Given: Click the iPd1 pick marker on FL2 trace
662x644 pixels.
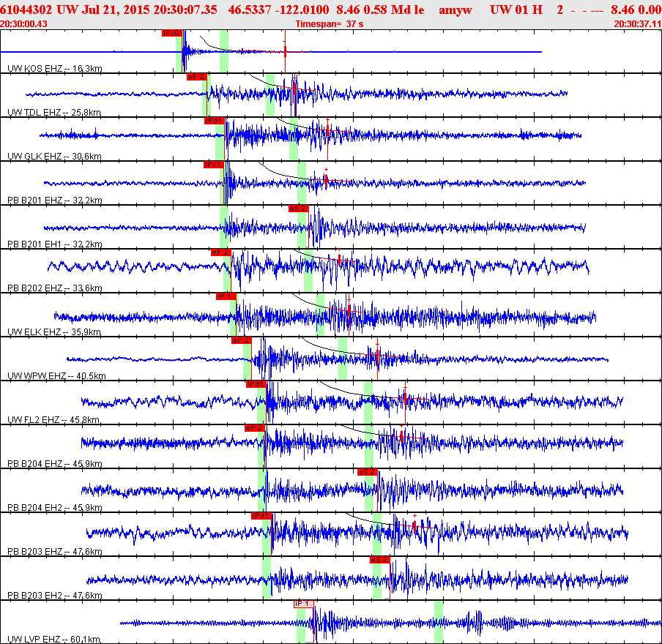Looking at the screenshot, I should (256, 384).
